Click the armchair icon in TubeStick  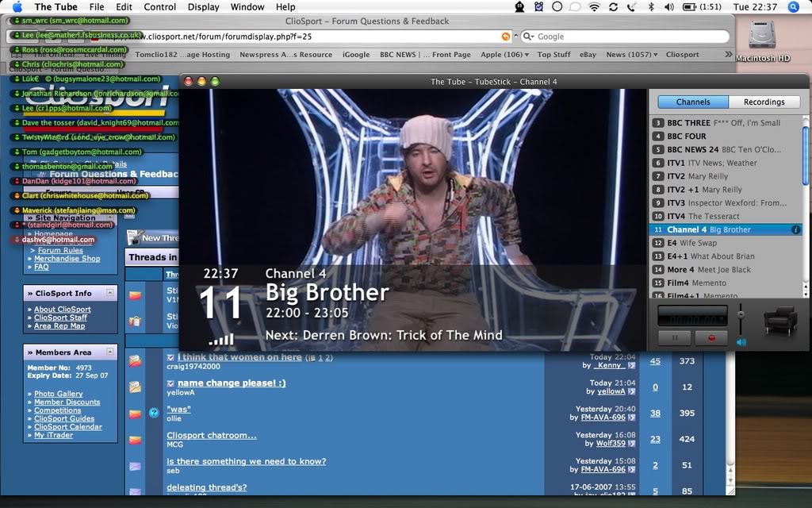tap(780, 321)
